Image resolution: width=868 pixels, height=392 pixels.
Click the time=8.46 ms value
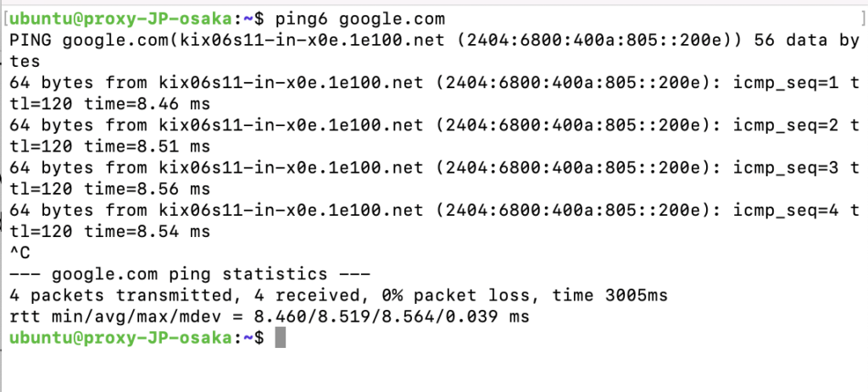tap(147, 104)
